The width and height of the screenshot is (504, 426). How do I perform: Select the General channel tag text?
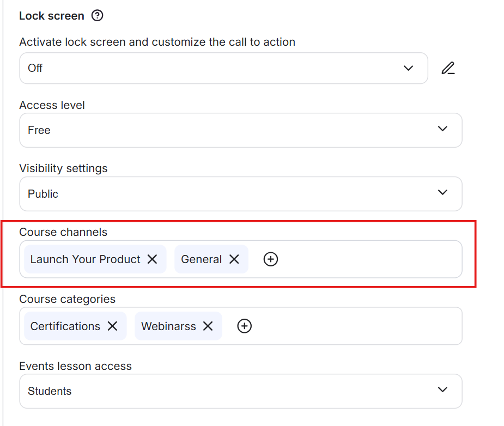coord(201,259)
